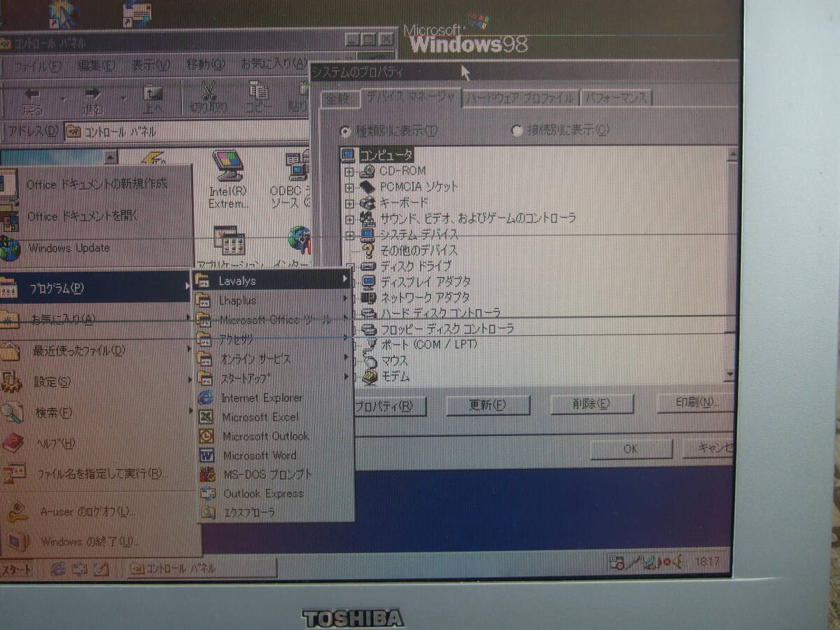Click コントロール パネル taskbar button
Viewport: 840px width, 630px height.
tap(202, 568)
